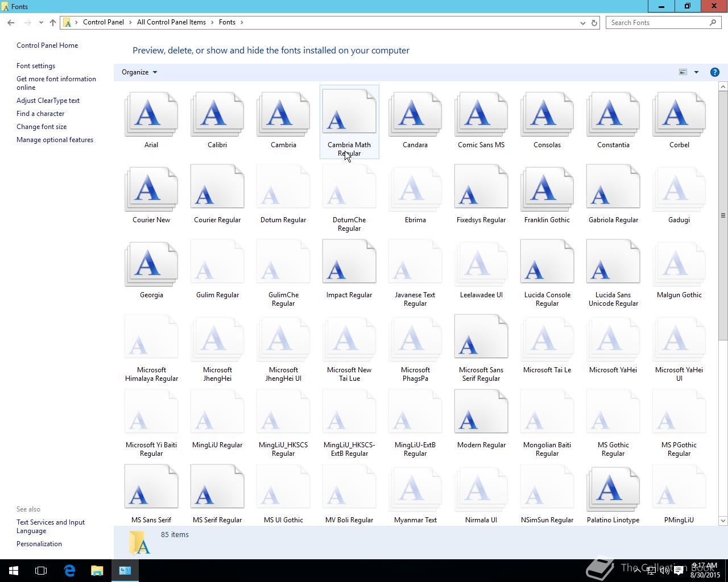Screen dimensions: 728x582
Task: Open Task View on taskbar
Action: (41, 571)
